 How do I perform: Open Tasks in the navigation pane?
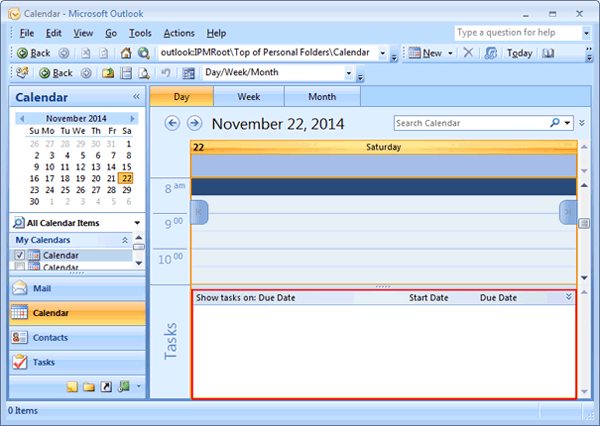click(x=77, y=362)
